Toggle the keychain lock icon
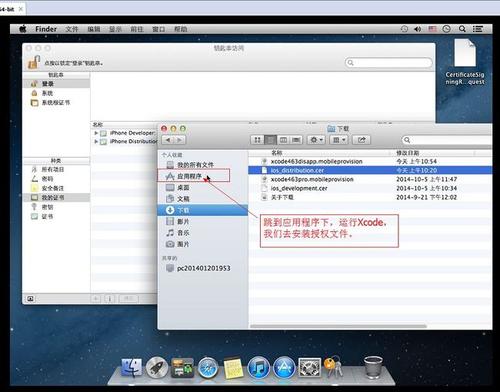This screenshot has height=392, width=500. pyautogui.click(x=33, y=62)
